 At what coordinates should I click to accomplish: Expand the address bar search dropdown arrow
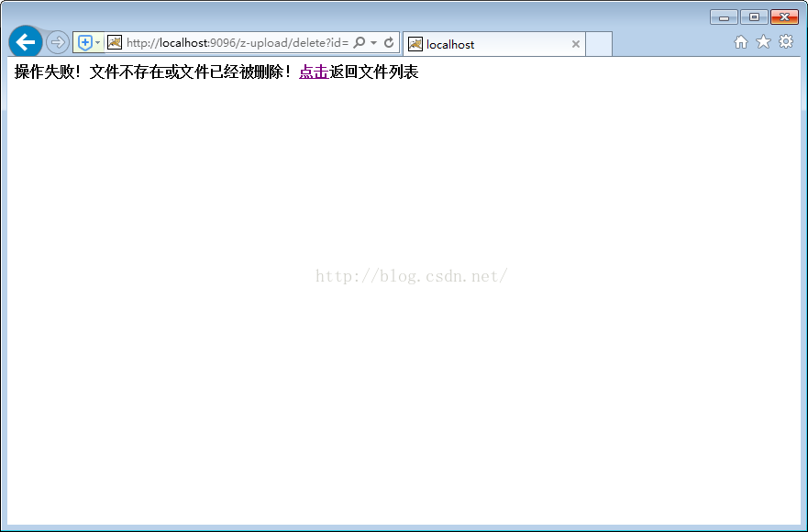point(374,42)
